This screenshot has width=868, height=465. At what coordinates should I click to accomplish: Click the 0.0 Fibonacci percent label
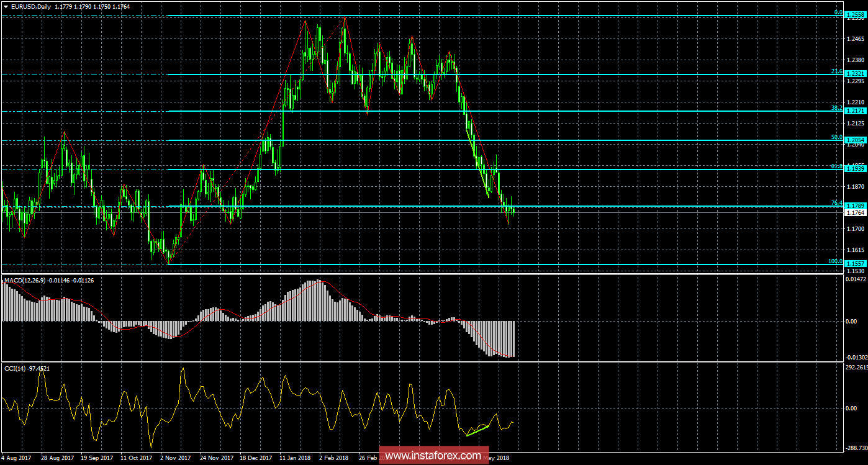[838, 12]
